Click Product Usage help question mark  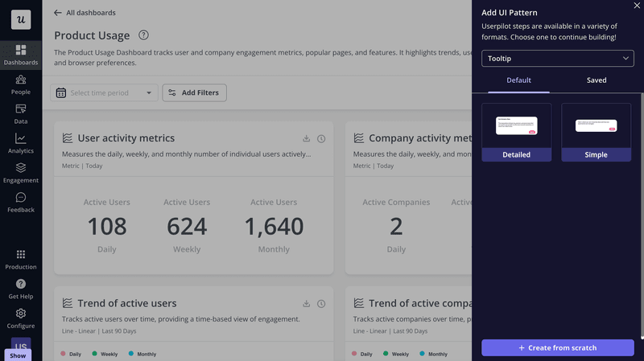pos(143,35)
